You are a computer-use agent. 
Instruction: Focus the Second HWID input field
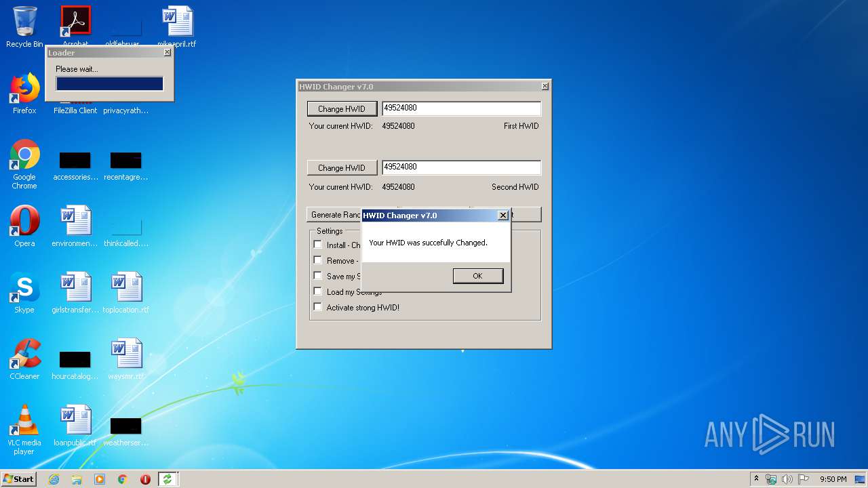coord(461,167)
